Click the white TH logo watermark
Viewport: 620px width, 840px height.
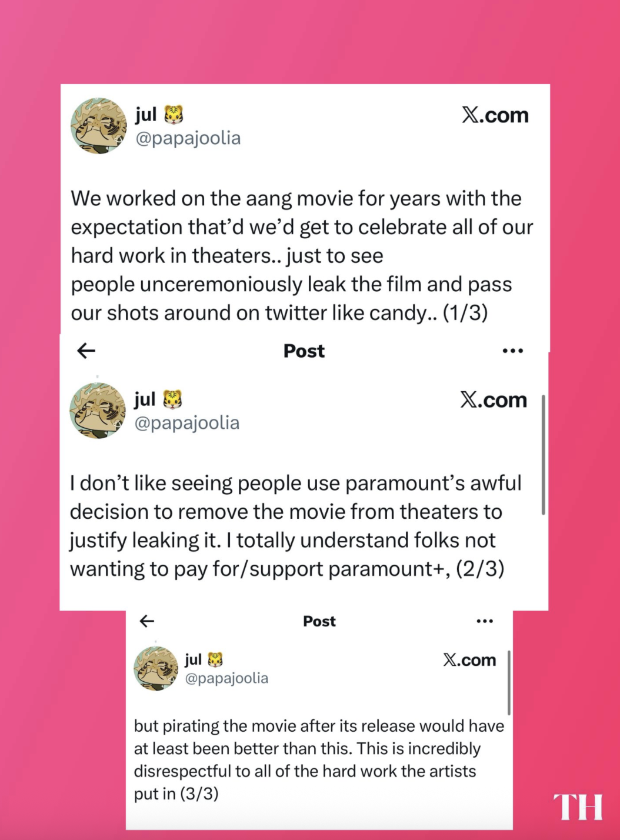pyautogui.click(x=578, y=806)
